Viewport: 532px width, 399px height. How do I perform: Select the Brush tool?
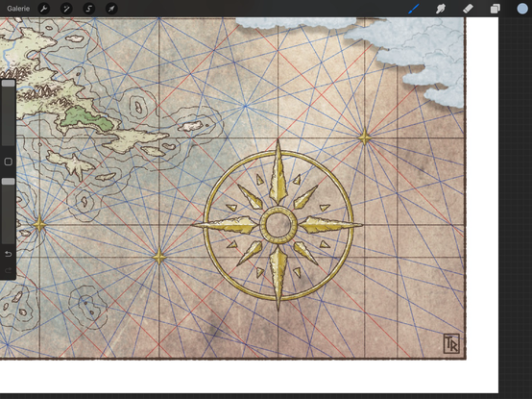click(x=414, y=9)
